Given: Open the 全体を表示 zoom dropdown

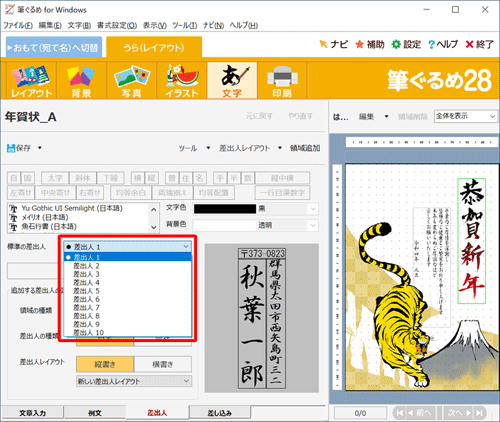Looking at the screenshot, I should [466, 116].
